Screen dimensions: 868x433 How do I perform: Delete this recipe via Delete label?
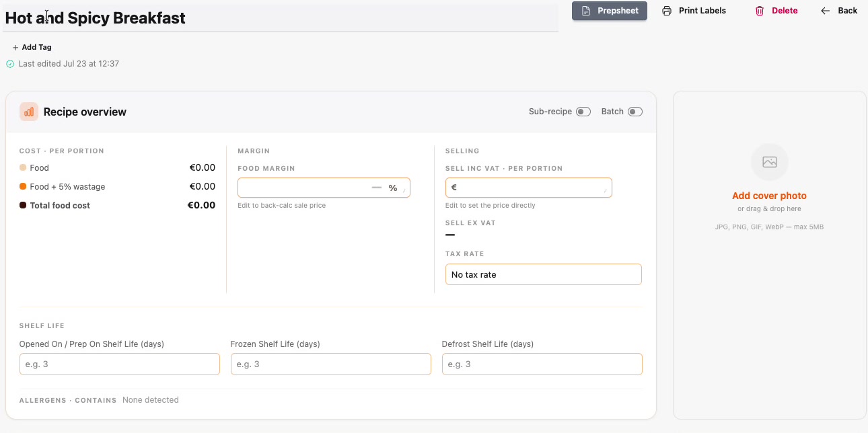click(785, 11)
